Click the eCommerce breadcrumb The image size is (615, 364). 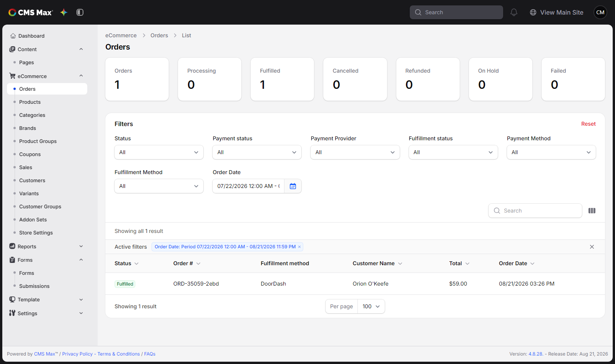click(x=121, y=35)
